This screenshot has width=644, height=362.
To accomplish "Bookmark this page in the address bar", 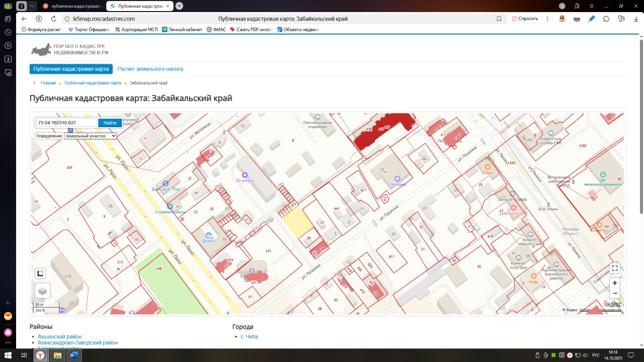I will point(499,19).
